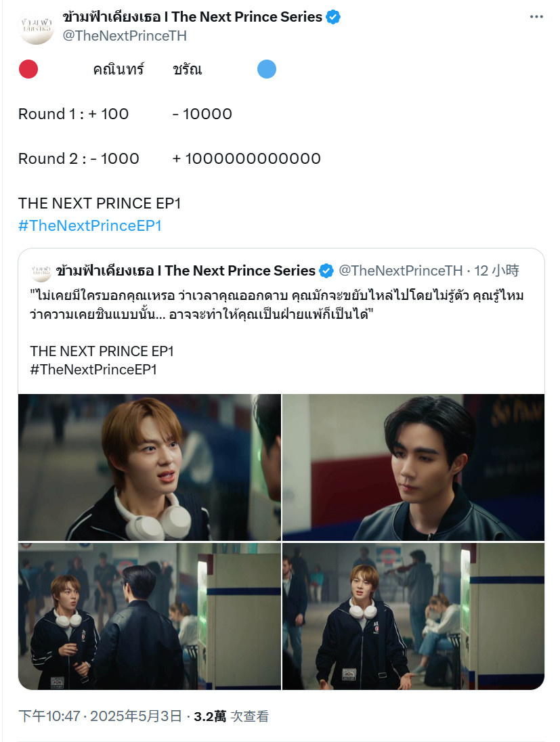Click the verified badge in quoted tweet header
560x742 pixels.
pos(326,271)
